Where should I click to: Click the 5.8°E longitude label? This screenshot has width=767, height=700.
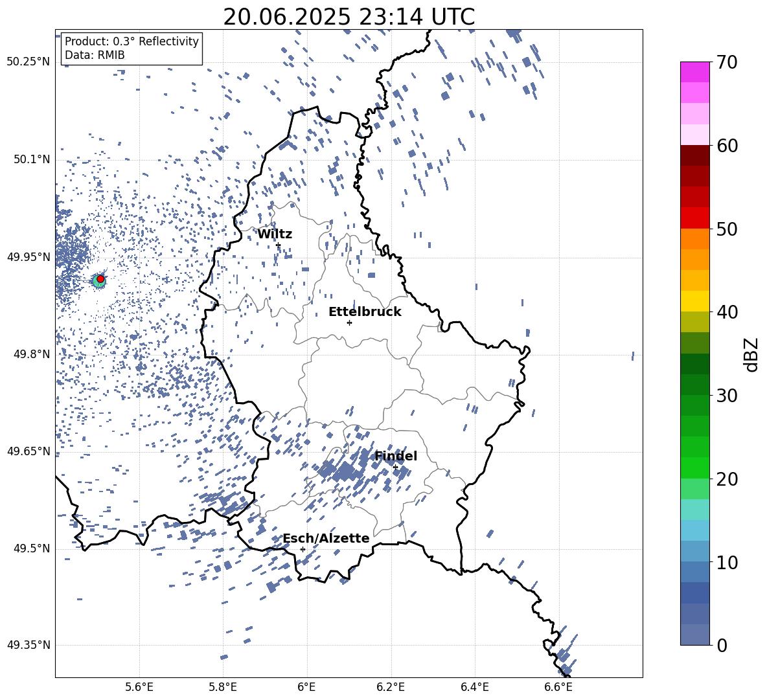[223, 687]
